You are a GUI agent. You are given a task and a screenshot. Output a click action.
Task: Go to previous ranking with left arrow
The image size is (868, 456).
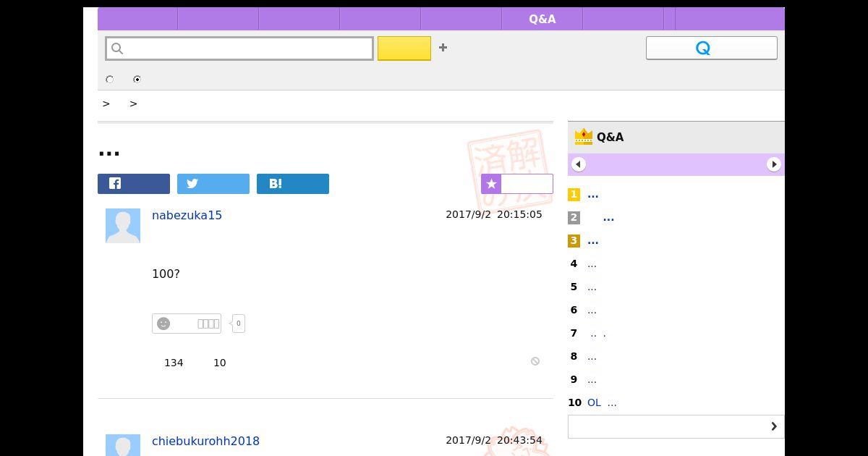click(578, 164)
